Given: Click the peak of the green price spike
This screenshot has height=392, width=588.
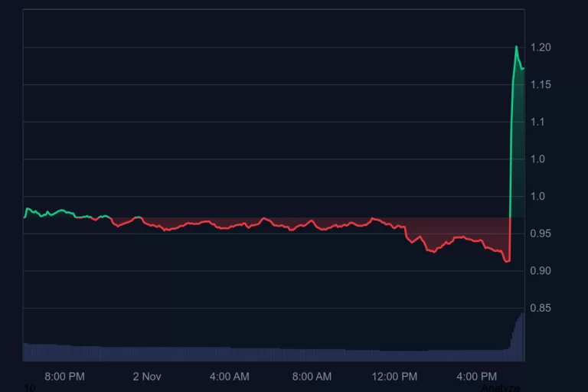Looking at the screenshot, I should click(516, 47).
